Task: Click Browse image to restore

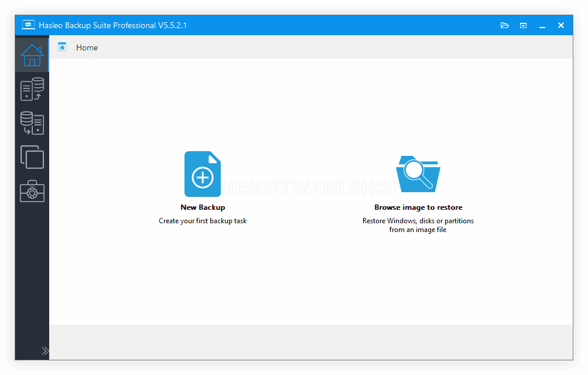Action: click(418, 207)
